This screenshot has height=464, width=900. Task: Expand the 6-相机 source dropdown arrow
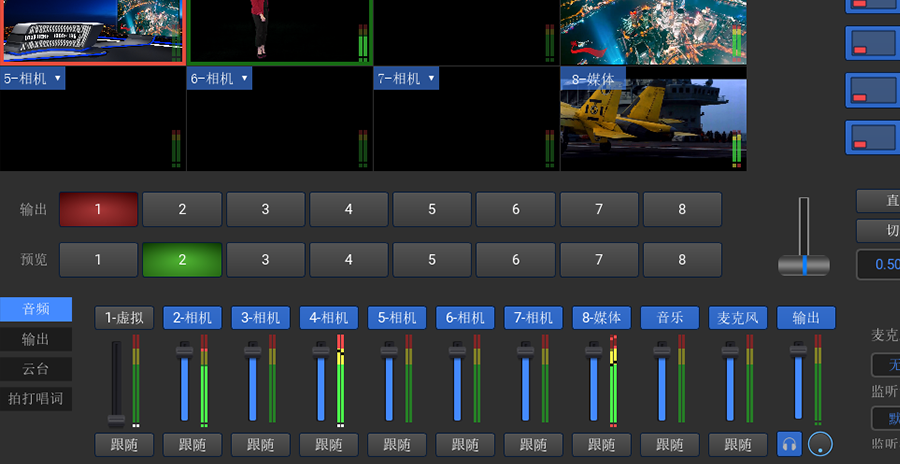[244, 78]
